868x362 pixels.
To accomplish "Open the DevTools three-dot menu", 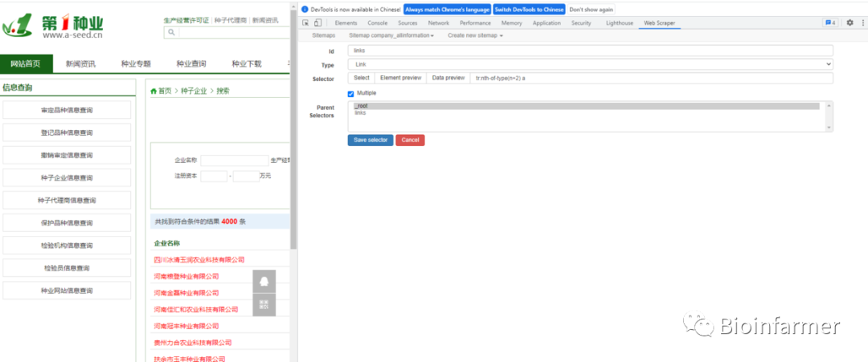I will point(861,23).
